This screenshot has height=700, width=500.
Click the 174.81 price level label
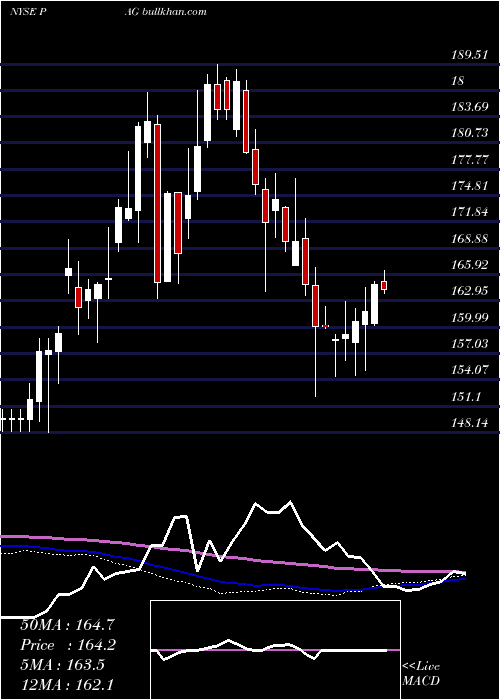coord(470,186)
